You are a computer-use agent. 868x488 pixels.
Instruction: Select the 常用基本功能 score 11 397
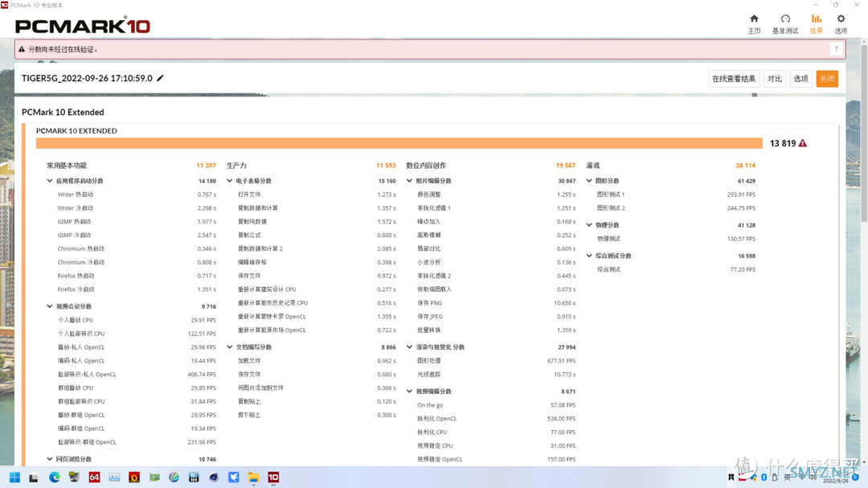(x=206, y=166)
